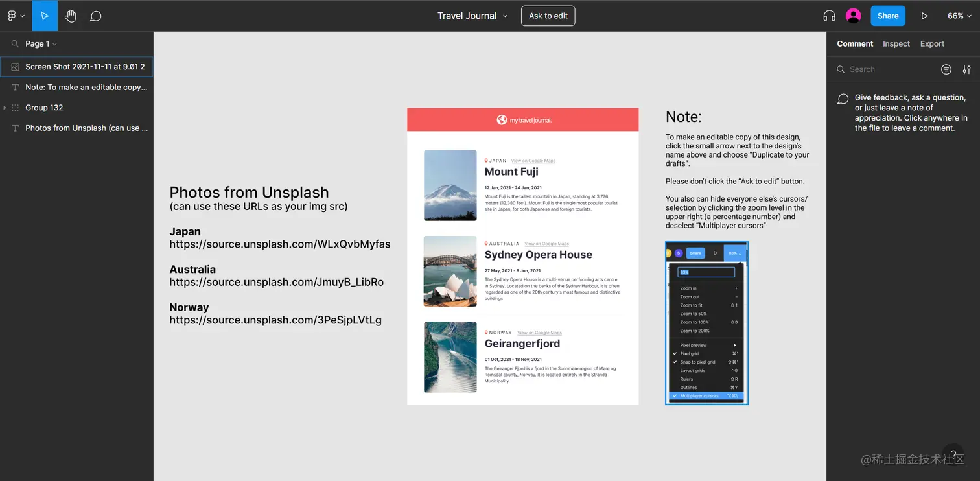The height and width of the screenshot is (481, 980).
Task: Click the 'Photos from Unsplash' heading on canvas
Action: [250, 193]
